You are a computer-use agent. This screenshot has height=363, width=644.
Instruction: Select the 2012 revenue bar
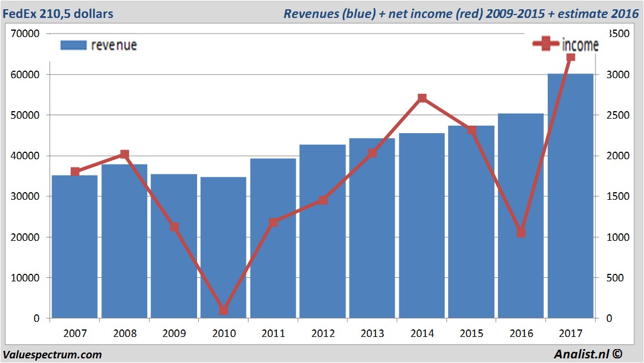coord(323,232)
